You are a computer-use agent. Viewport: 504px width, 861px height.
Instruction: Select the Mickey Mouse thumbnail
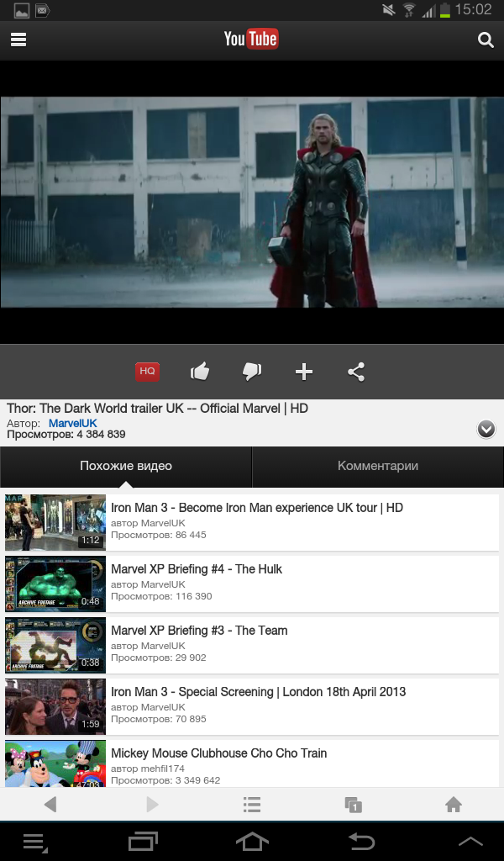click(x=55, y=763)
